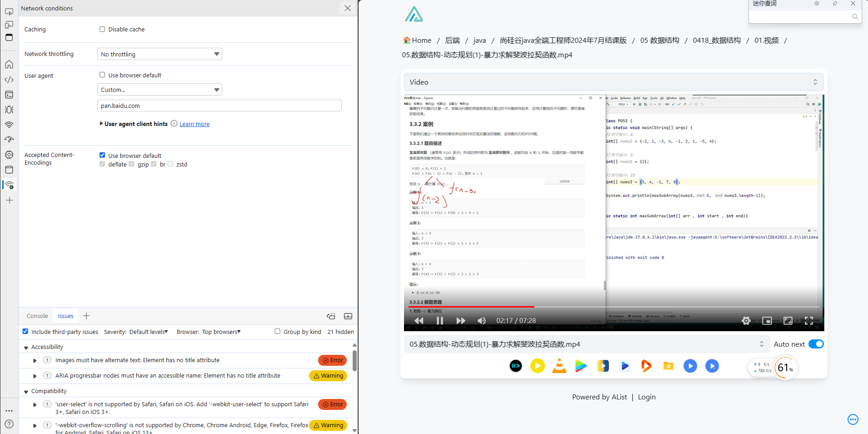Open video with orange Infuse player icon
Viewport: 868px width, 434px height.
[646, 366]
